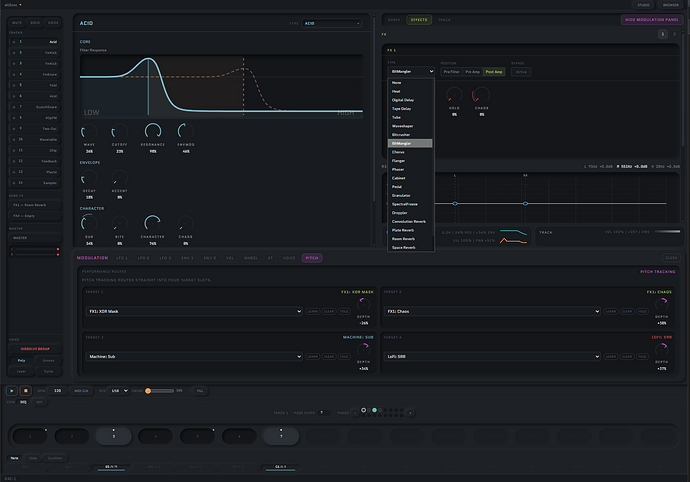
Task: Click Learn for Target 1
Action: click(x=313, y=311)
